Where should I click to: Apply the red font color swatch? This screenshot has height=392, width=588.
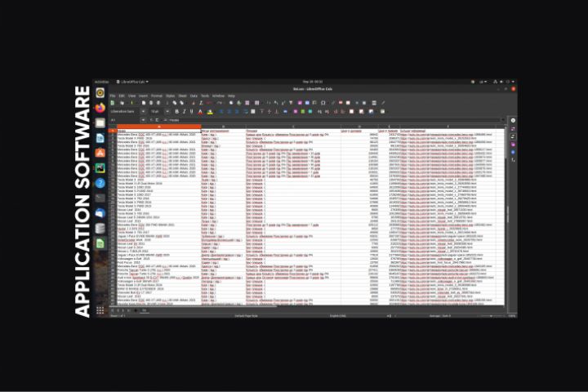click(x=200, y=112)
